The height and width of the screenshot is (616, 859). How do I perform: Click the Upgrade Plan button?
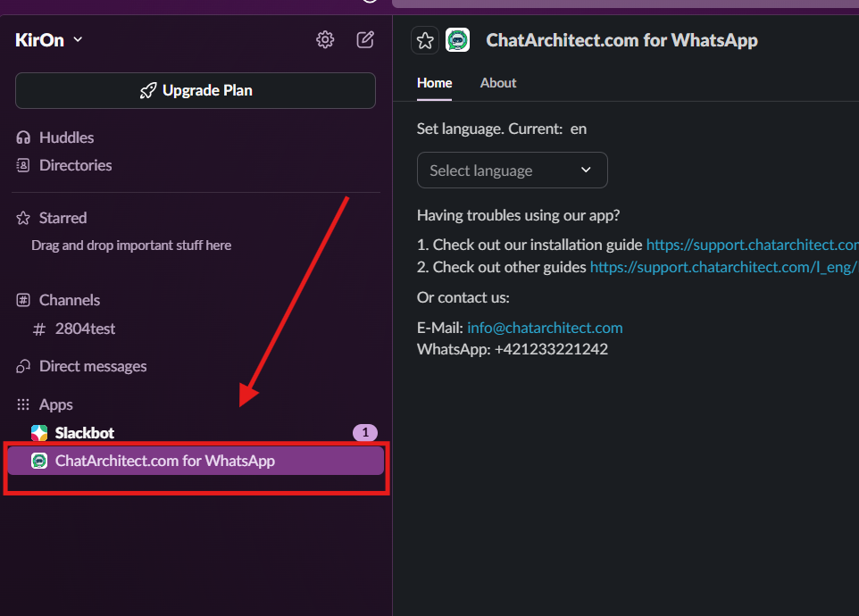click(x=196, y=90)
